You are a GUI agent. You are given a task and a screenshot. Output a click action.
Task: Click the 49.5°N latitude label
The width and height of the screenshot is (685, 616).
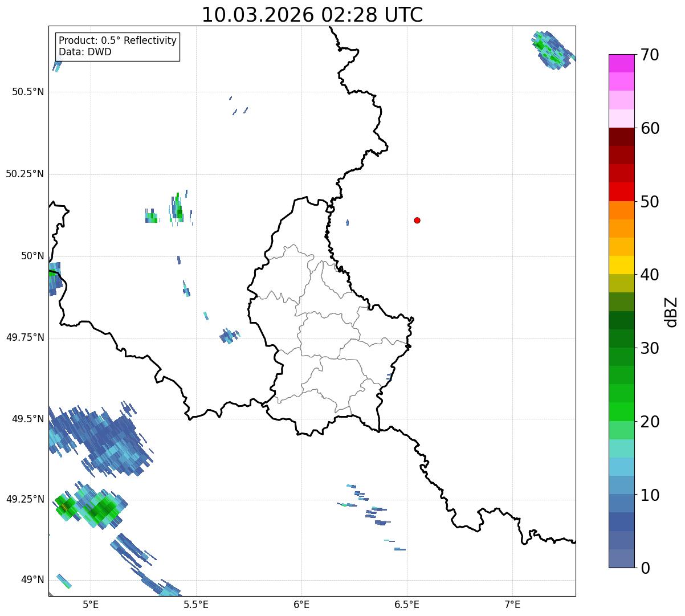(x=28, y=419)
